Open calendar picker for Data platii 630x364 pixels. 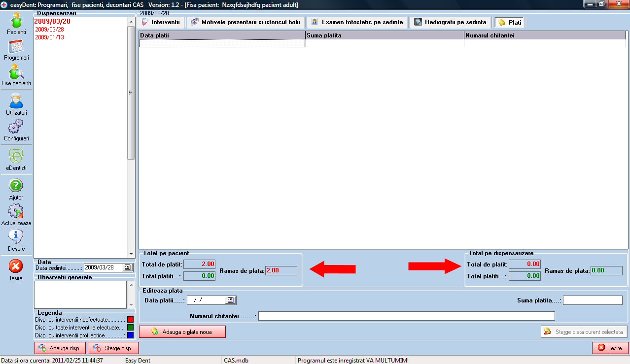[x=231, y=300]
